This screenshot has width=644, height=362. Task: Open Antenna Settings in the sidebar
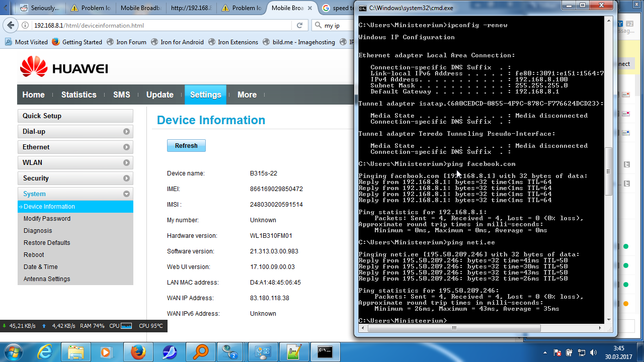tap(47, 279)
